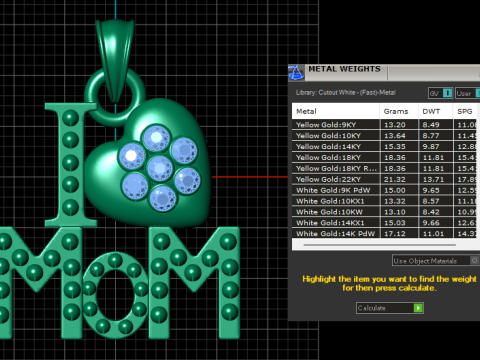Click the Metal Weights flask icon
This screenshot has height=360, width=480.
coord(296,72)
